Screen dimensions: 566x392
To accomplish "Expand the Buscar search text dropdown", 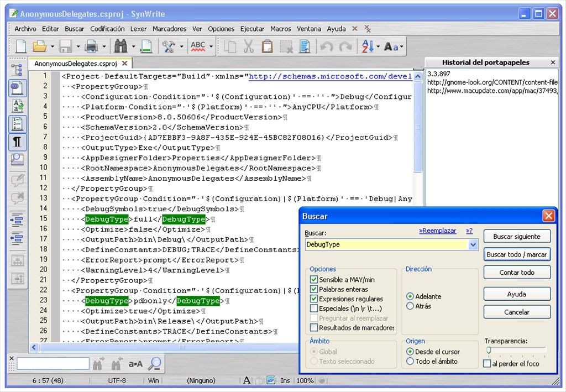I will (x=473, y=245).
